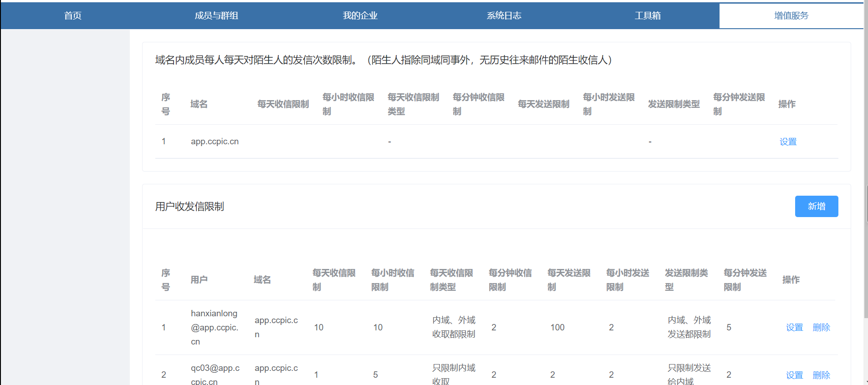Click 设置 for hanxianlong user row
This screenshot has height=385, width=868.
point(794,327)
